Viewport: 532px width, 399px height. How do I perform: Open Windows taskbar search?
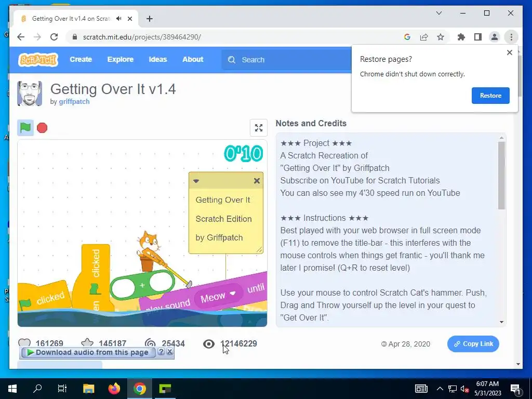click(x=37, y=389)
